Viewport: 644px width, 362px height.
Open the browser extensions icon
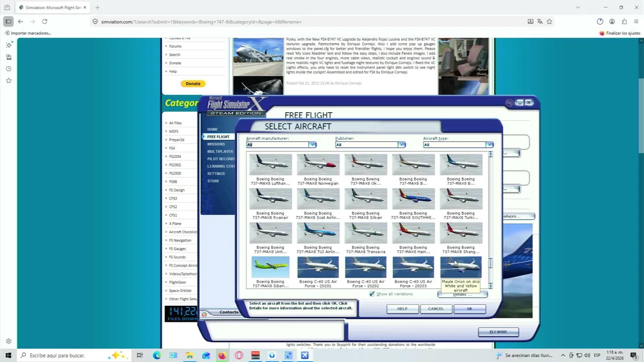coord(624,22)
